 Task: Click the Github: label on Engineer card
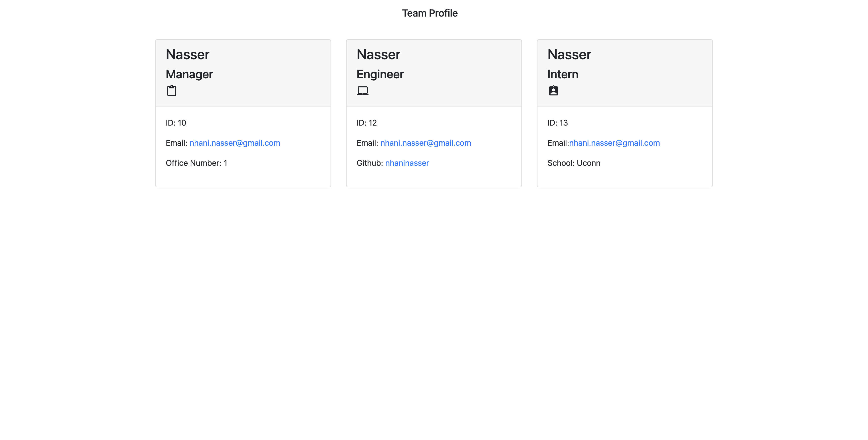pyautogui.click(x=370, y=163)
